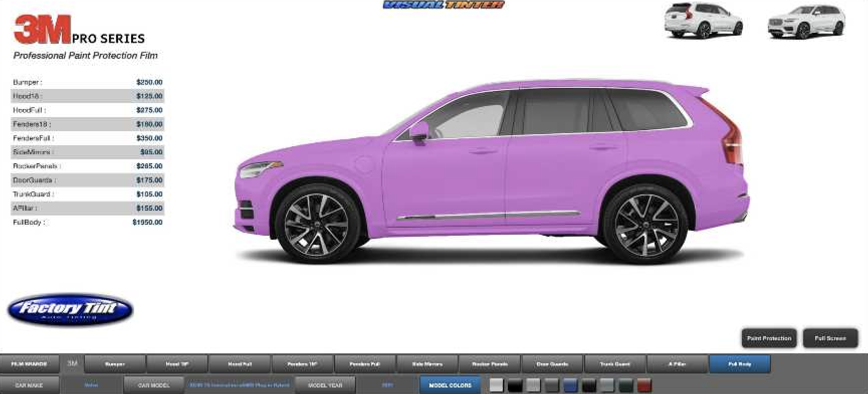Click the Bumper price $250.00
This screenshot has width=868, height=394.
pos(149,82)
